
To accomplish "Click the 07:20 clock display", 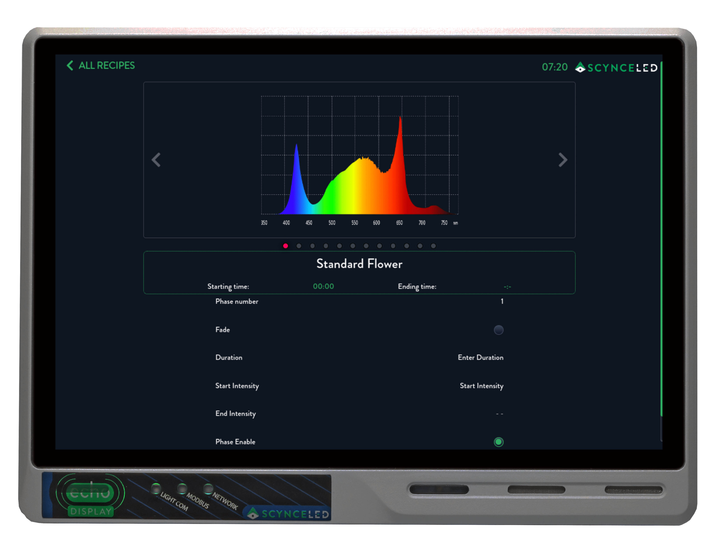I will [554, 67].
